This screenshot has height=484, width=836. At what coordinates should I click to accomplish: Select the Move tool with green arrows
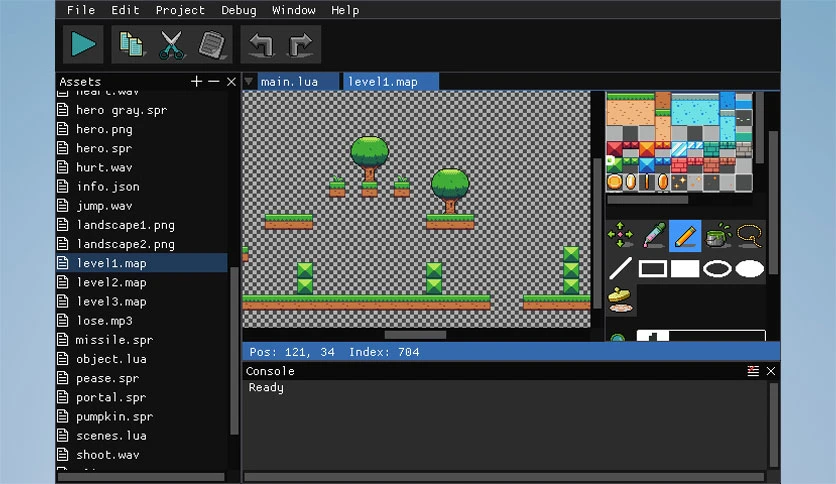pyautogui.click(x=620, y=235)
